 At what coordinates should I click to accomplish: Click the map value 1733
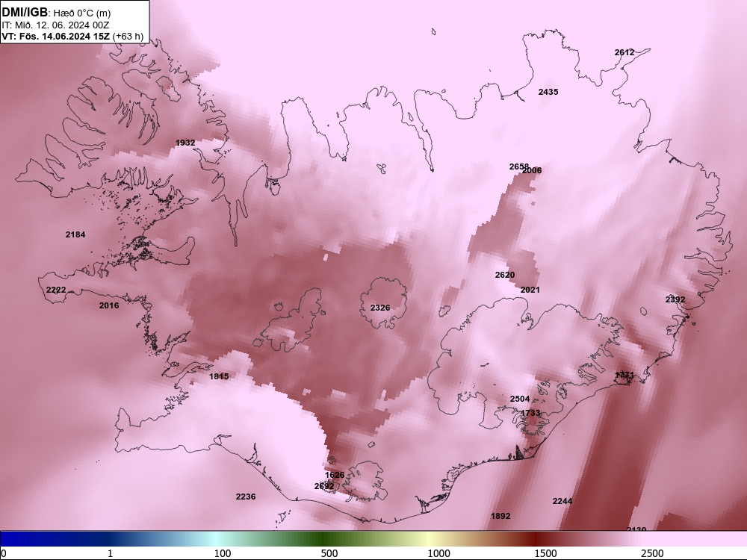pos(530,413)
